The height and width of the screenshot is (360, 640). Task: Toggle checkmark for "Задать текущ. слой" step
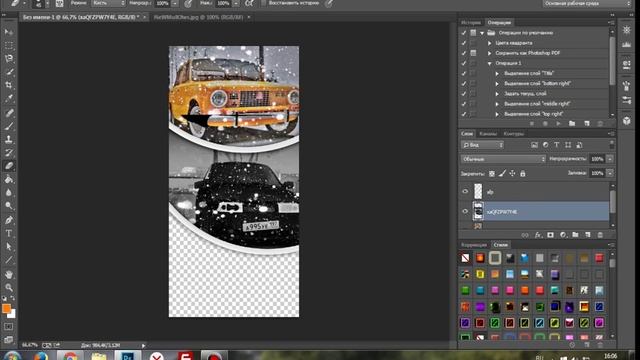coord(464,94)
